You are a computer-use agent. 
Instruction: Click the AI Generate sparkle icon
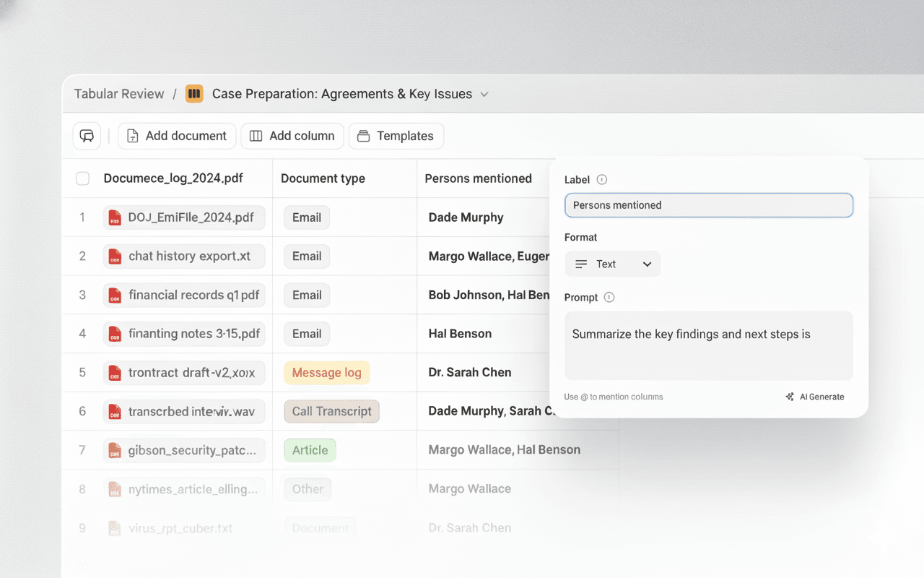coord(789,396)
